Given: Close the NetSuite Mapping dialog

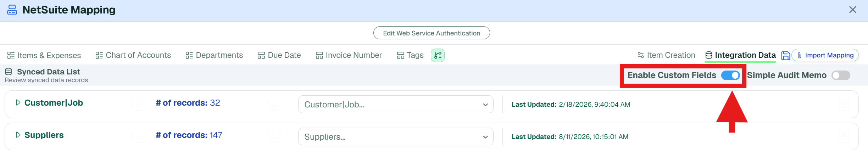Looking at the screenshot, I should click(x=853, y=10).
